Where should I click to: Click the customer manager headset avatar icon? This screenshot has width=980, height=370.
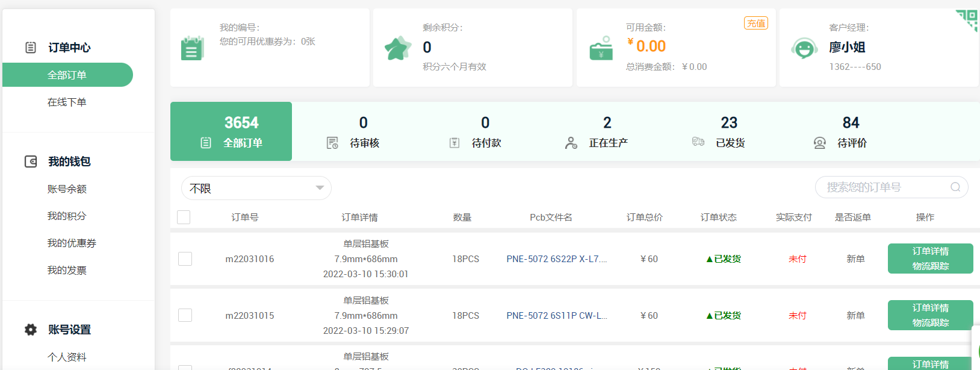[804, 48]
